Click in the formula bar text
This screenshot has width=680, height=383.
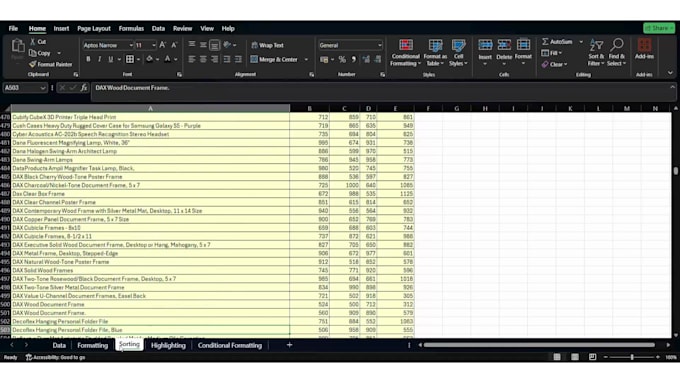point(132,88)
